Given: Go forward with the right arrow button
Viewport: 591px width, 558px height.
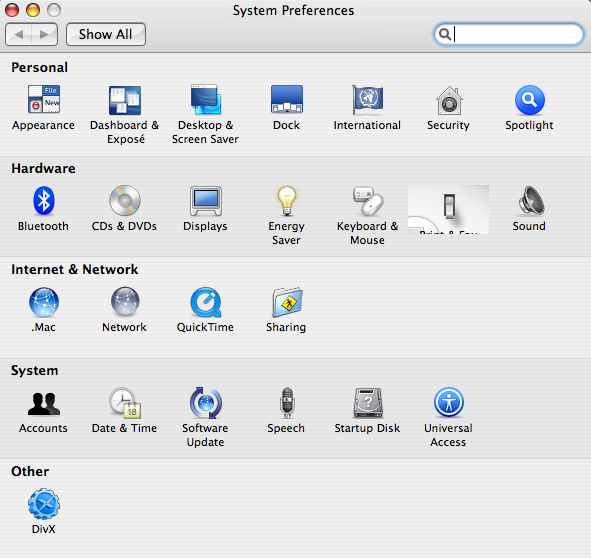Looking at the screenshot, I should (44, 34).
